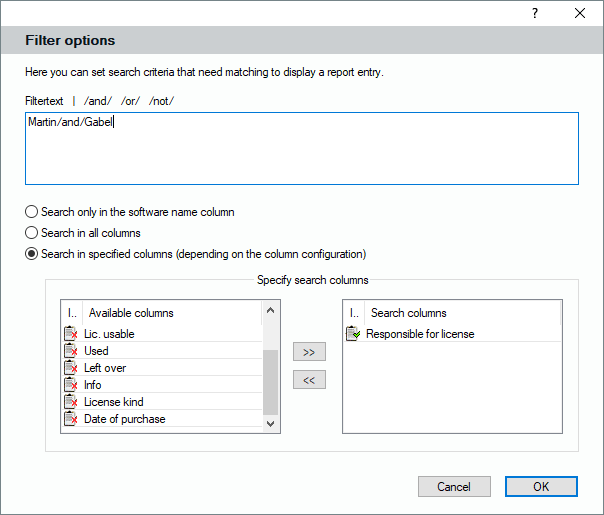Click the help question mark in title bar

[x=535, y=13]
